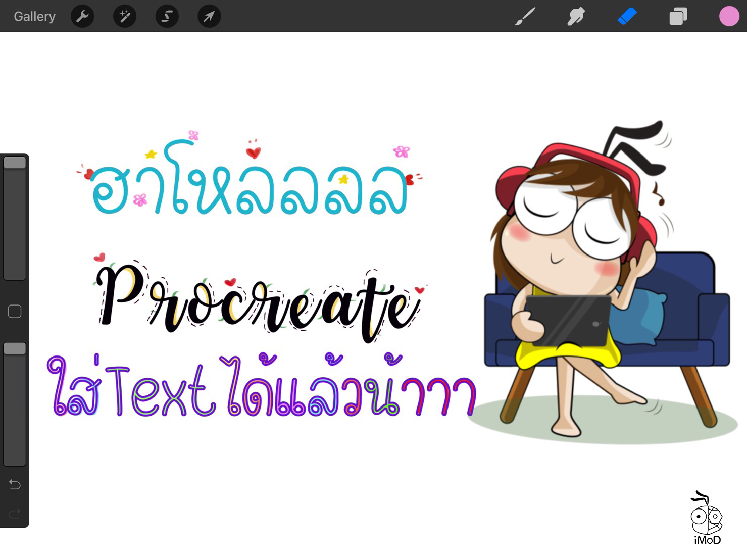The width and height of the screenshot is (747, 560).
Task: Tap the square Modify button in sidebar
Action: click(x=15, y=312)
